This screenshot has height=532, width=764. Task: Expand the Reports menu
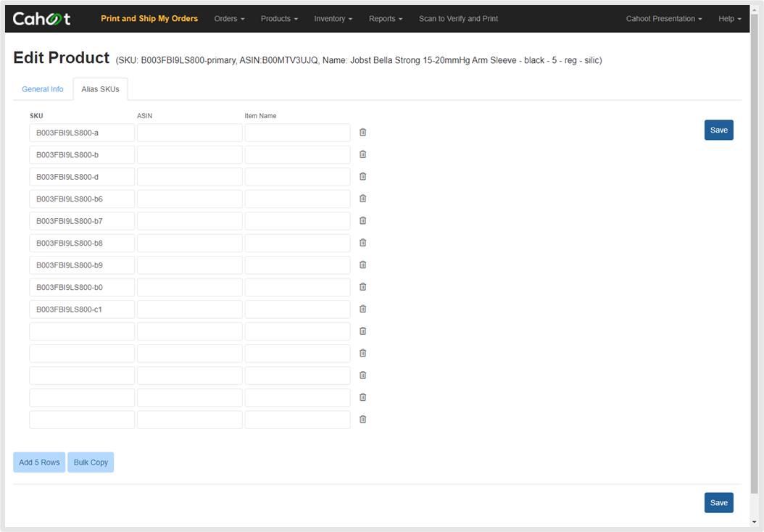coord(386,19)
